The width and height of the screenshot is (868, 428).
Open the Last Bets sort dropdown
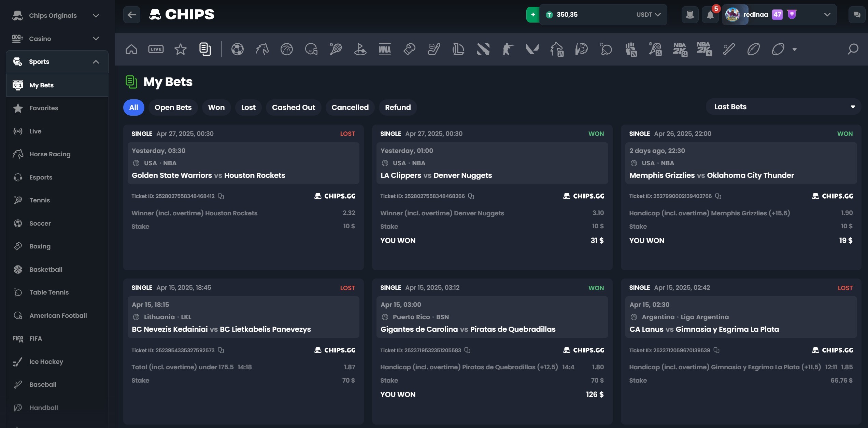tap(783, 107)
